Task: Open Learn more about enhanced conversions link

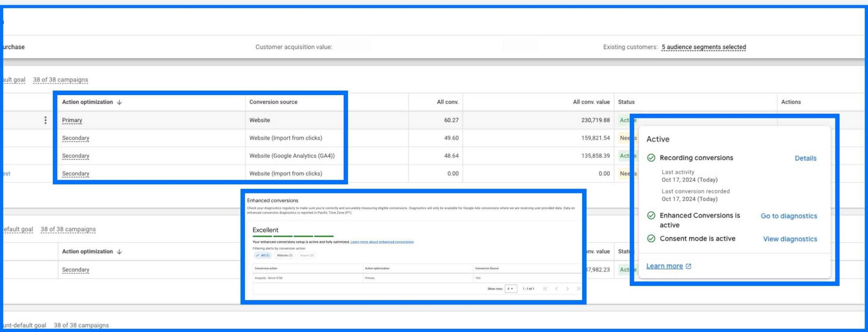Action: [x=382, y=242]
